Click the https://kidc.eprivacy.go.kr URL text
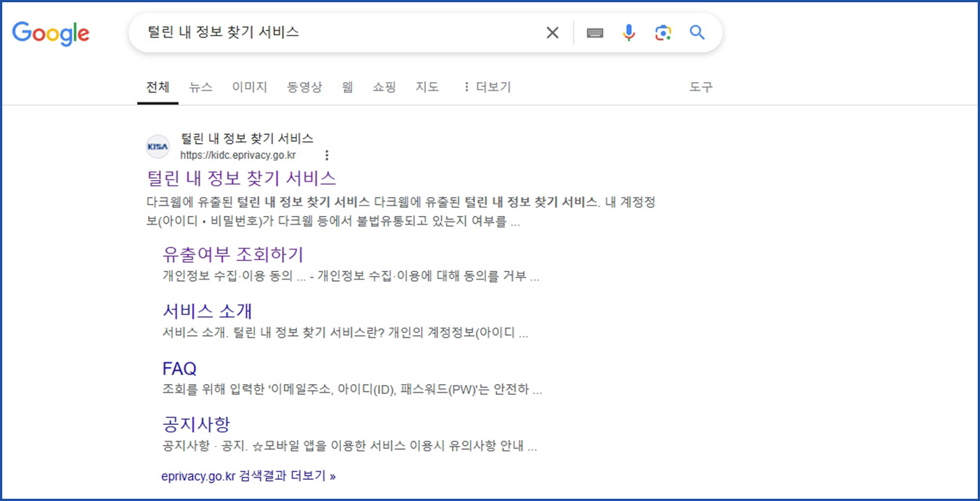 click(x=237, y=155)
